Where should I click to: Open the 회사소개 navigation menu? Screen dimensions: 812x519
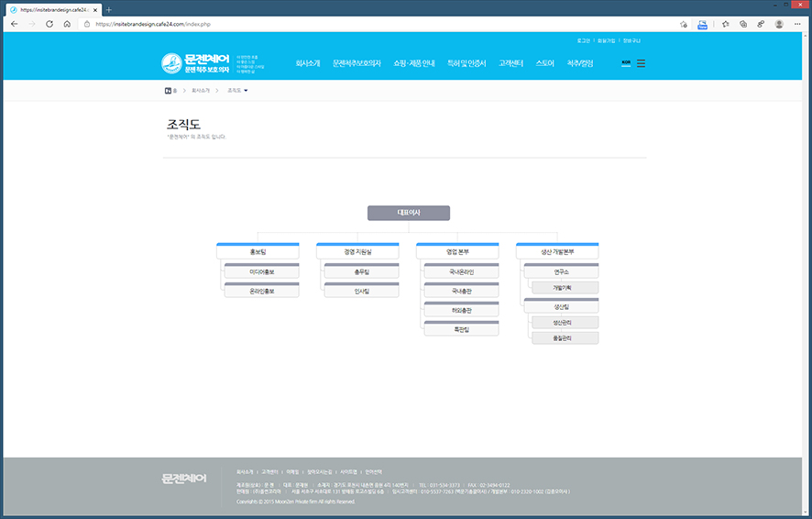(308, 63)
